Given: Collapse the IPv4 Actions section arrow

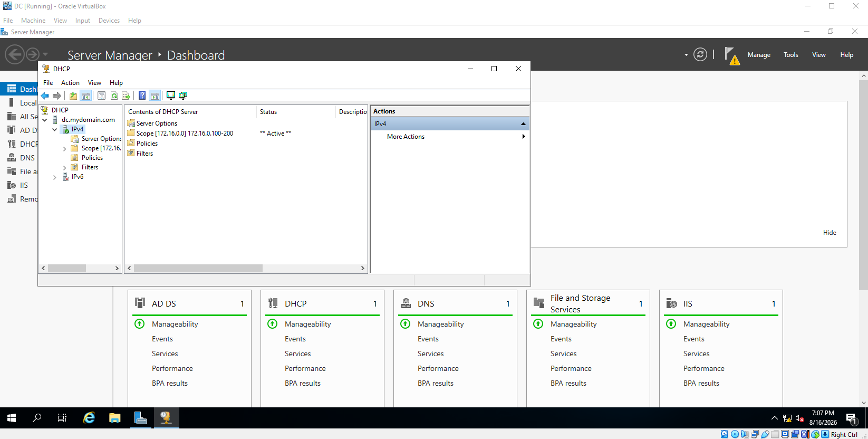Looking at the screenshot, I should click(x=523, y=124).
